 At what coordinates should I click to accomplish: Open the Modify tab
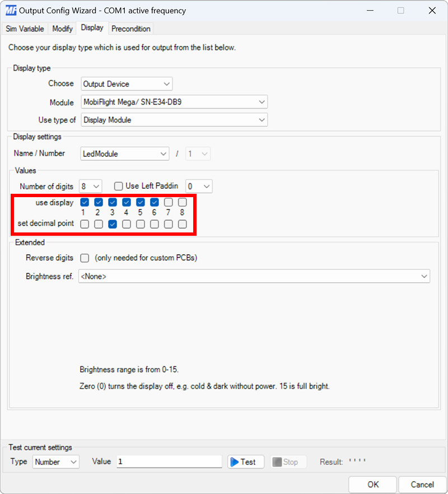62,29
